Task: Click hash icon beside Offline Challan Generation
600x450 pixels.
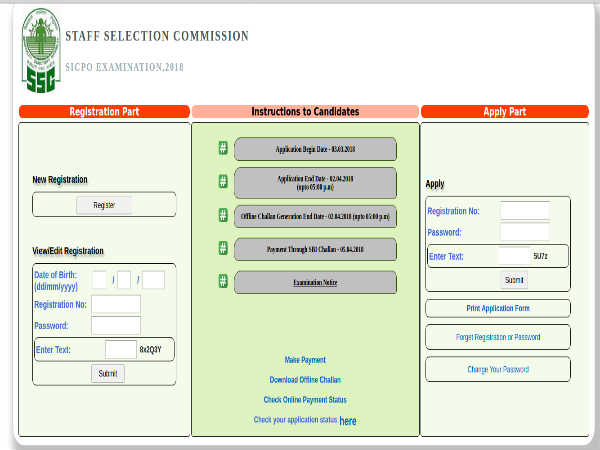Action: (x=223, y=215)
